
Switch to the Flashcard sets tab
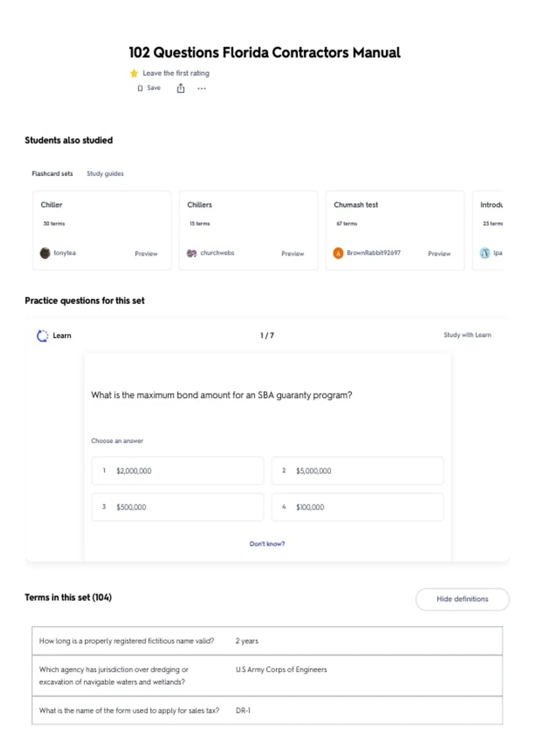(x=52, y=173)
